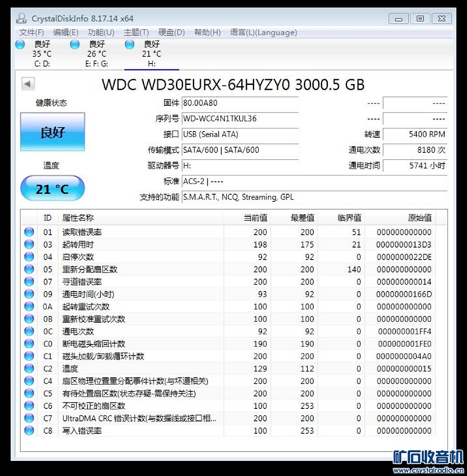Maximize the CrystalDiskInfo window

(420, 19)
